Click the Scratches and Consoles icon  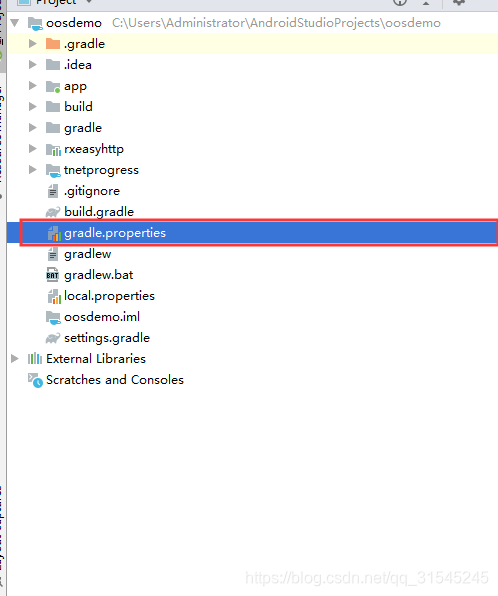35,380
